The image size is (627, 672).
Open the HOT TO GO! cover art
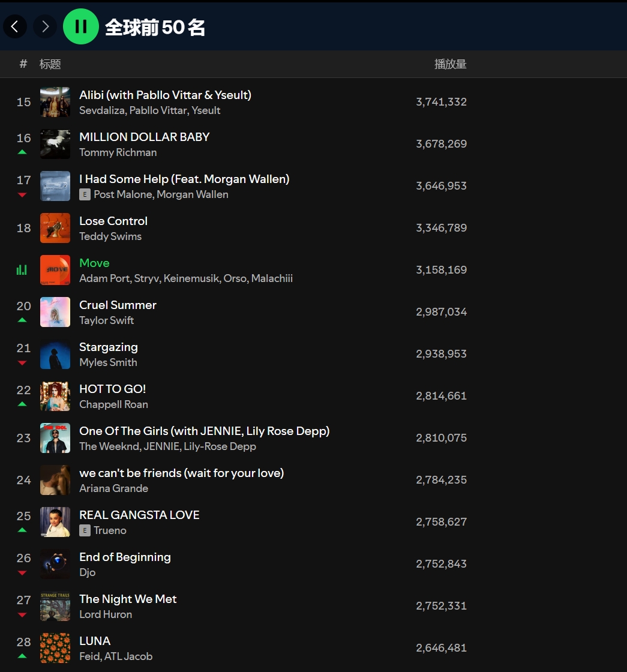tap(55, 396)
